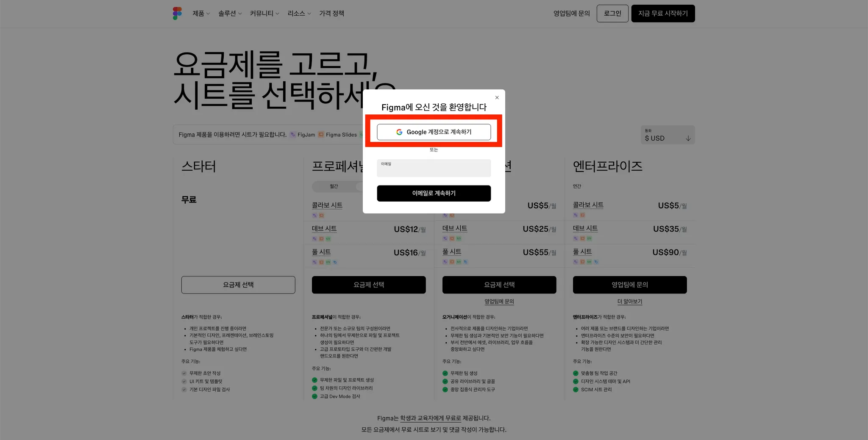Click the '고급 Dev Mode 검사' feature text
Screen dimensions: 868x440
pos(340,396)
